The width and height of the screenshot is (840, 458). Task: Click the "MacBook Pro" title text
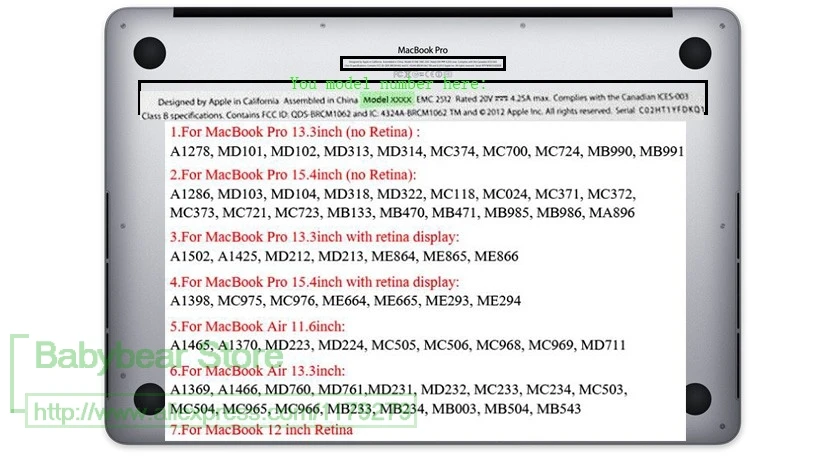pyautogui.click(x=422, y=50)
